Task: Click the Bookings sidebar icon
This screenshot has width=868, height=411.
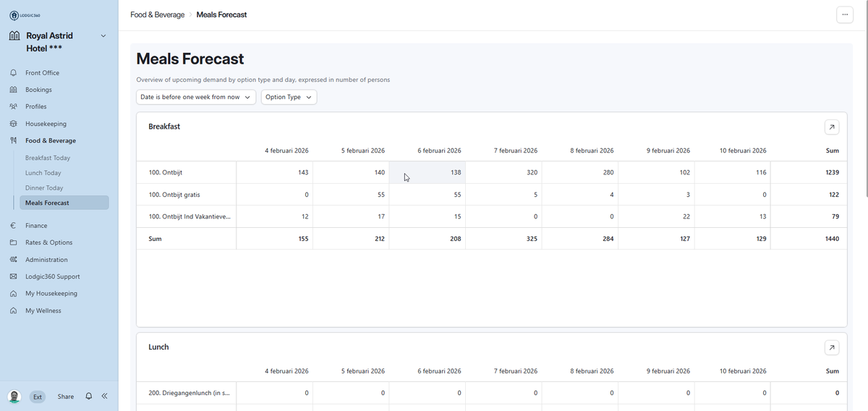Action: 13,90
